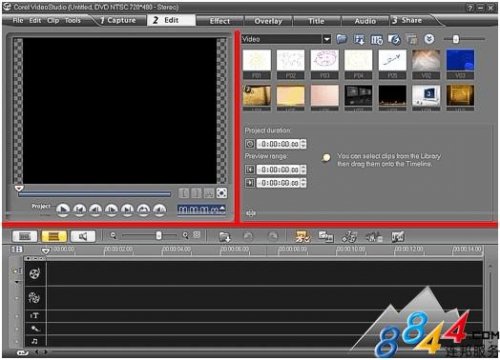Open the Library Manager icon

377,39
